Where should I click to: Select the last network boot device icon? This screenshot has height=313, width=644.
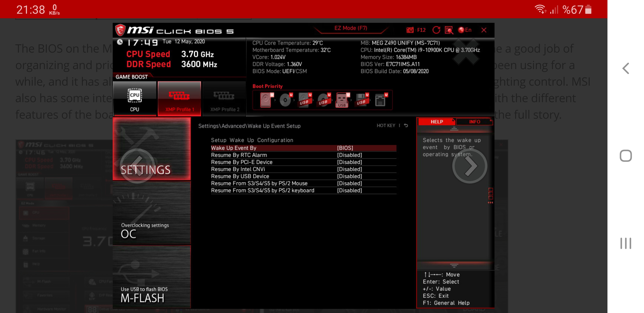click(x=381, y=100)
